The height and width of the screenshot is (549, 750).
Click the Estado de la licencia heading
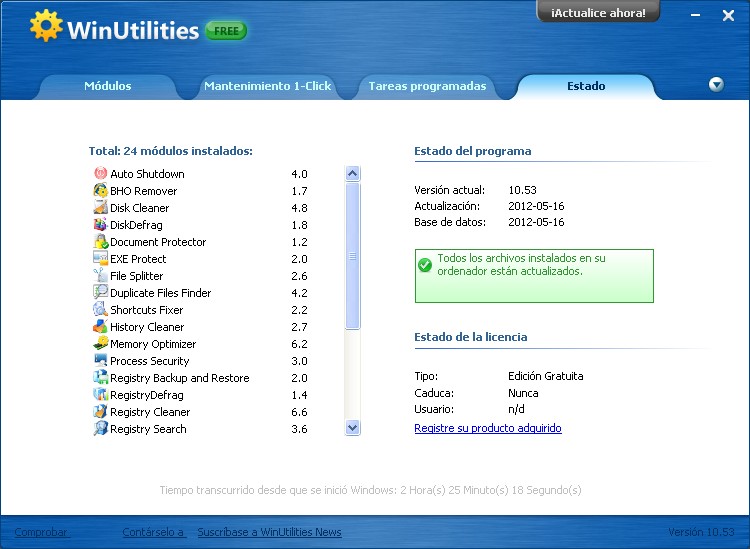click(x=471, y=337)
